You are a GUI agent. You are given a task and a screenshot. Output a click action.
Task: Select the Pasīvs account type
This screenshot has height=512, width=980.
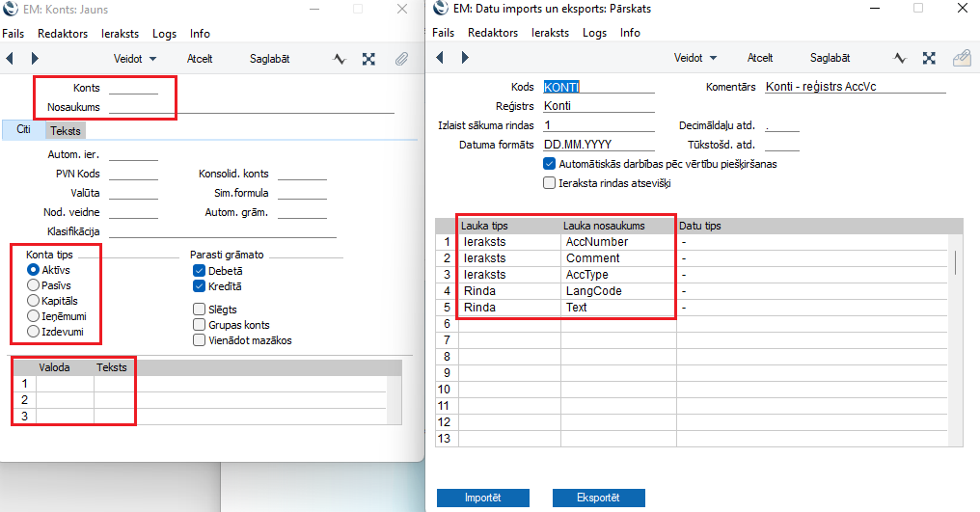[34, 285]
